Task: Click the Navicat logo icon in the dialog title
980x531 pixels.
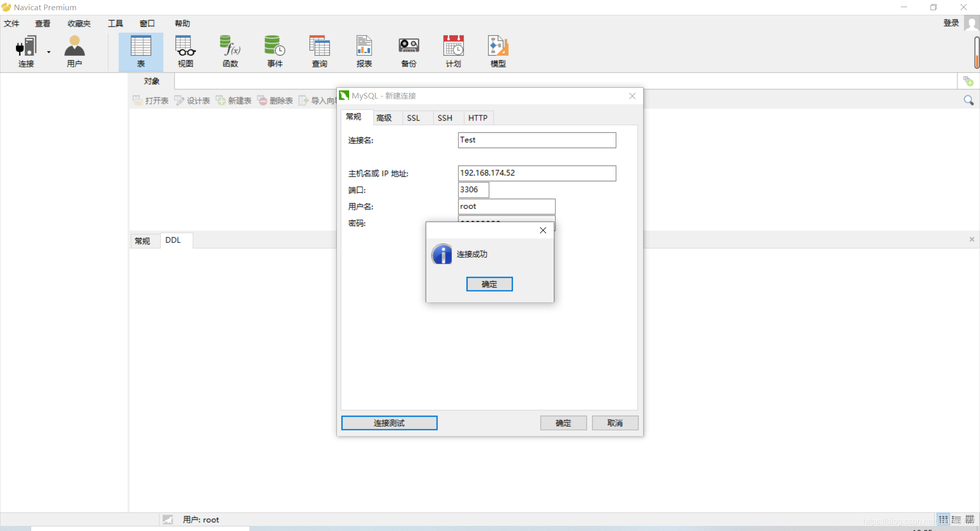Action: point(345,95)
